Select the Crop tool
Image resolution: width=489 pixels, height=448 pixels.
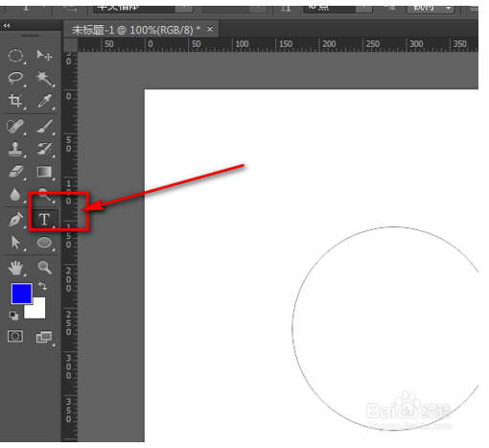tap(15, 101)
